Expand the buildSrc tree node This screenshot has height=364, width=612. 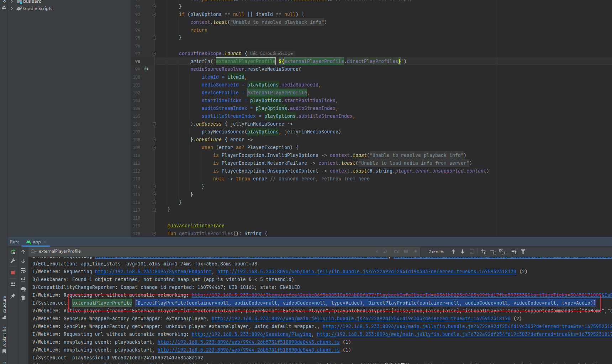[x=12, y=1]
